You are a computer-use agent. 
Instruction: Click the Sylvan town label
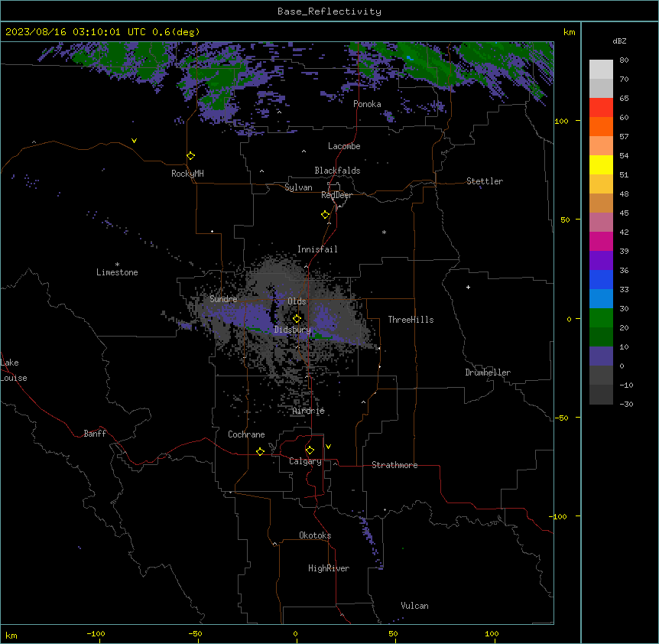[298, 187]
